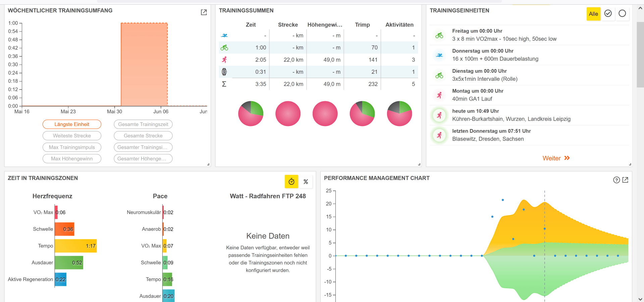The height and width of the screenshot is (302, 644).
Task: Click the orange Mai 30 week bar
Action: [x=144, y=64]
